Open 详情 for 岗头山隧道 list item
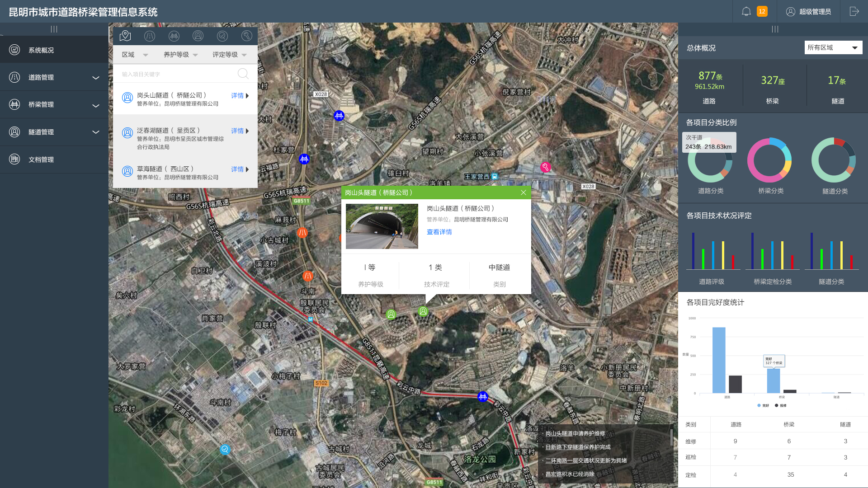 (x=240, y=96)
